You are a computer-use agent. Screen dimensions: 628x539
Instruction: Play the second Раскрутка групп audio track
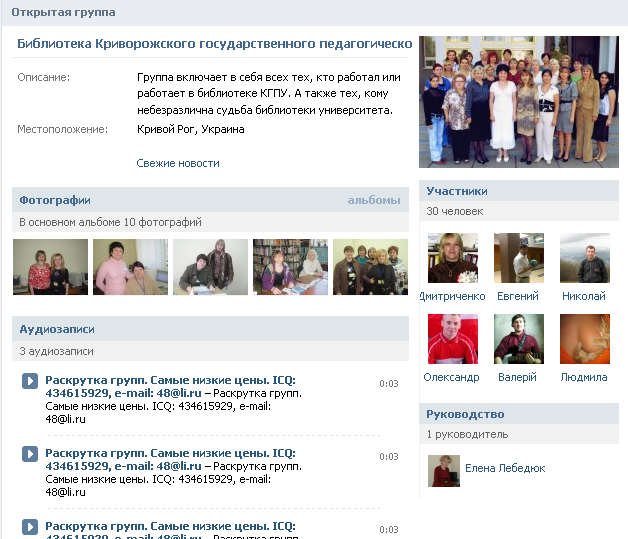coord(30,454)
